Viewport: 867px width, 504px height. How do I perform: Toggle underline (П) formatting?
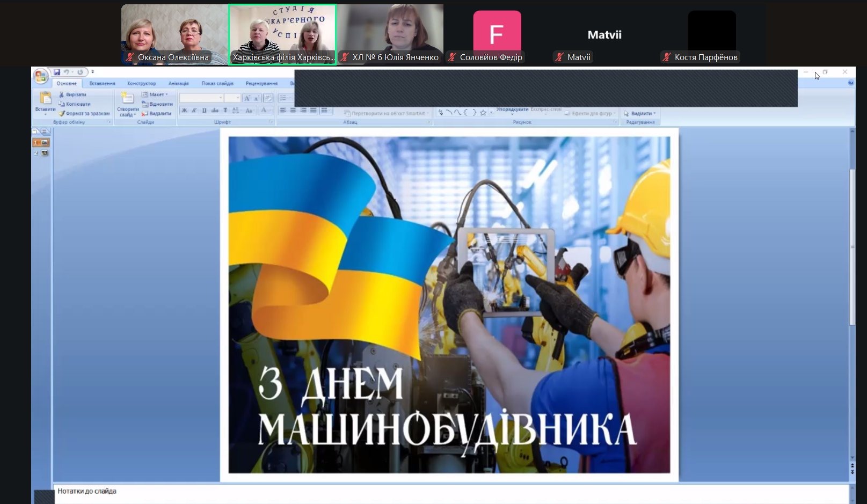[204, 111]
